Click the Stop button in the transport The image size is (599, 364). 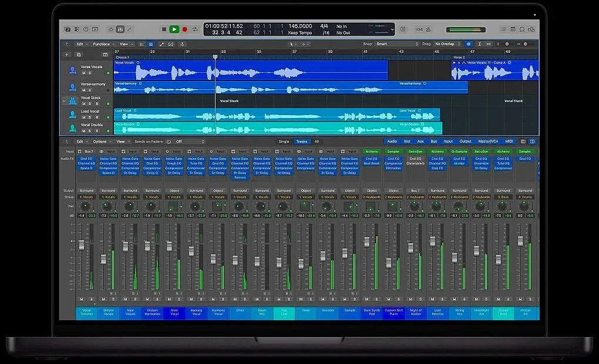(164, 29)
